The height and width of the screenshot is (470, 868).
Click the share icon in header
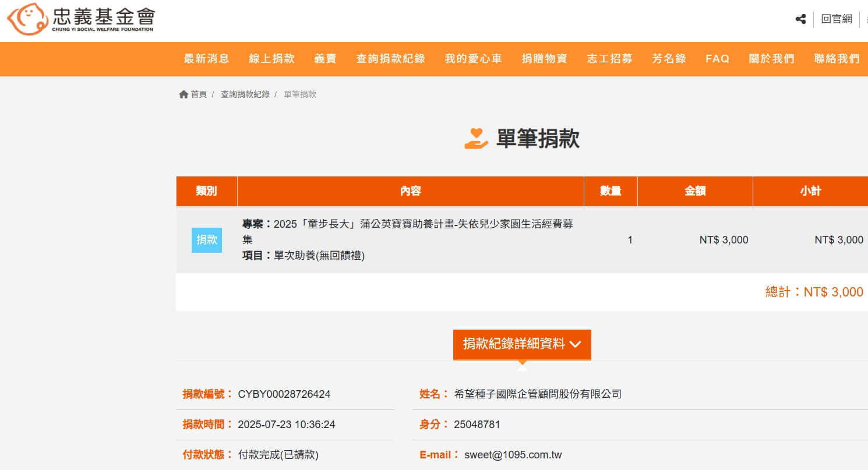[x=800, y=19]
